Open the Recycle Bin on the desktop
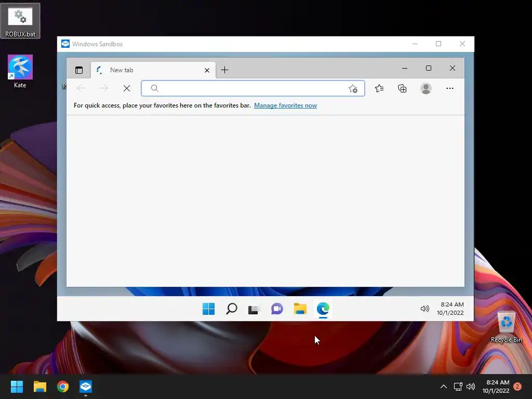The width and height of the screenshot is (532, 399). coord(506,327)
